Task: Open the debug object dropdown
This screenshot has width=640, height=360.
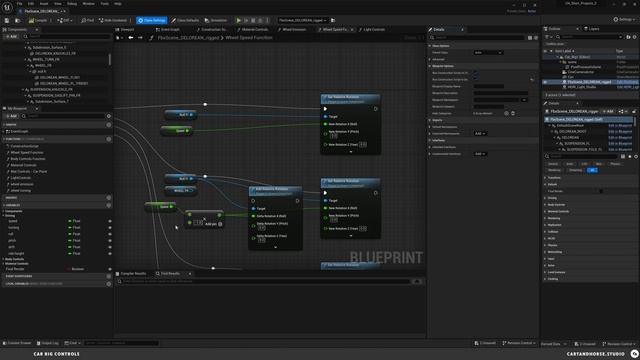Action: point(302,20)
